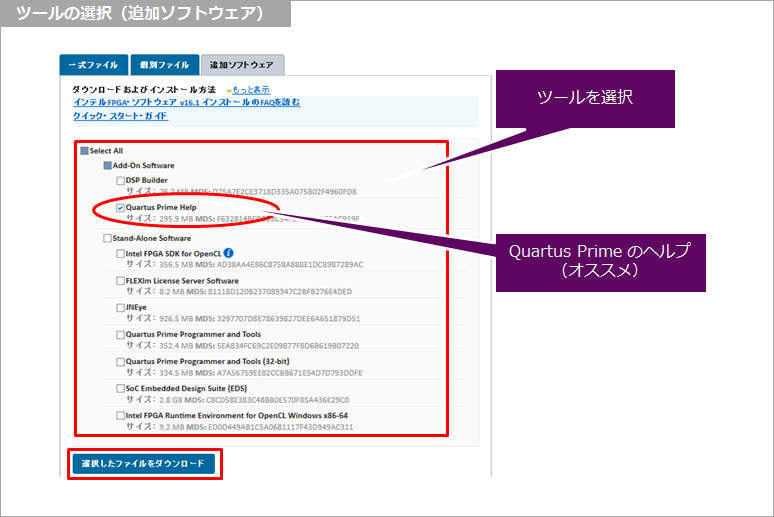Open the クイック・スタート・ガイド link
Viewport: 774px width, 517px height.
120,116
